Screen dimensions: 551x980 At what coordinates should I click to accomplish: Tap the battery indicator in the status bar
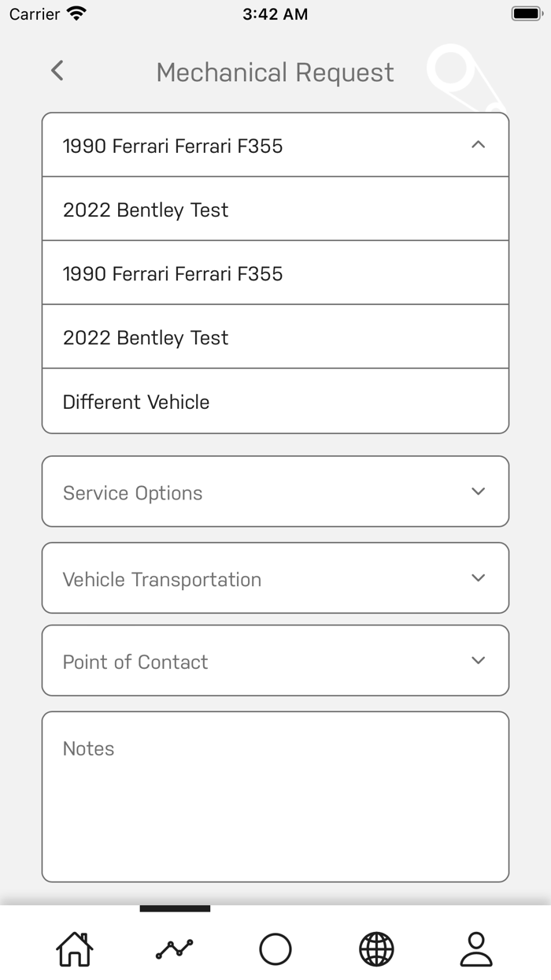[524, 13]
